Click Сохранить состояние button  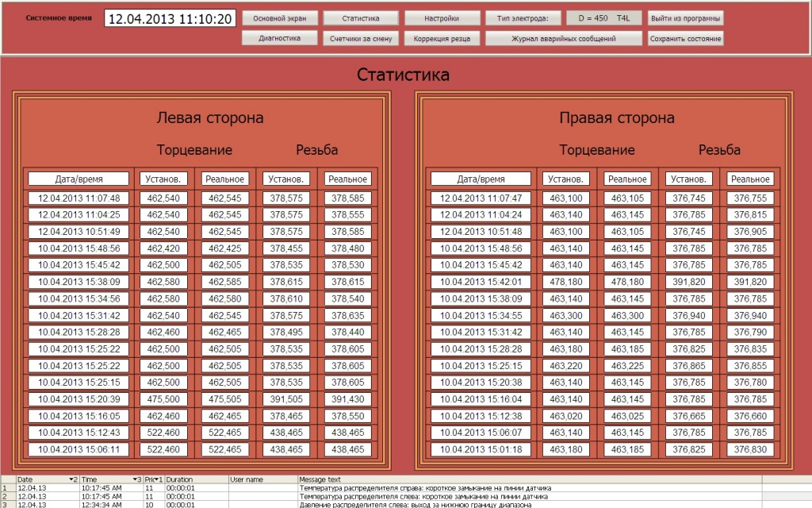[x=685, y=38]
